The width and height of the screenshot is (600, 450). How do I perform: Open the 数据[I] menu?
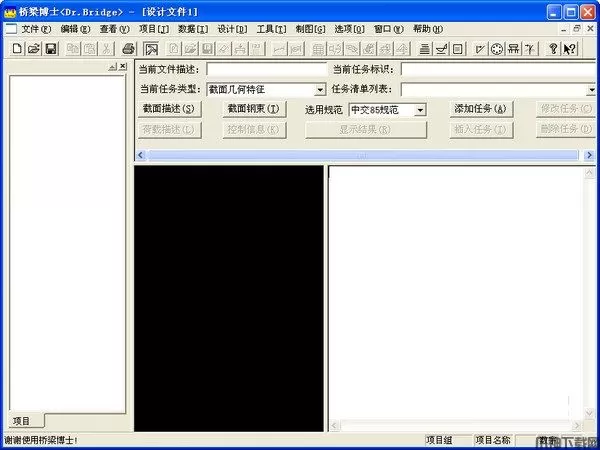coord(193,29)
